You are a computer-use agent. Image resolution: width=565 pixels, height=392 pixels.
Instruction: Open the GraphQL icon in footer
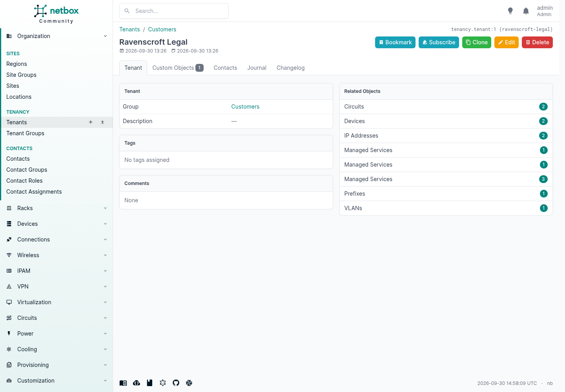[x=163, y=383]
